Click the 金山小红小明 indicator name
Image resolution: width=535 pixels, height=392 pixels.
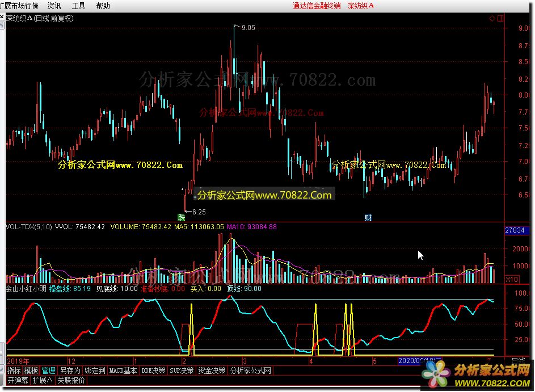pyautogui.click(x=26, y=289)
